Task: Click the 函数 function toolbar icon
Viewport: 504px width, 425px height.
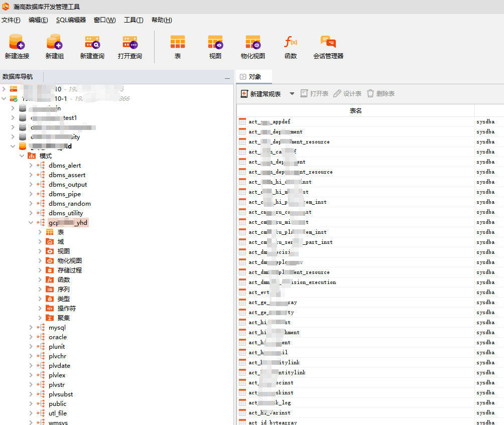Action: [x=291, y=42]
